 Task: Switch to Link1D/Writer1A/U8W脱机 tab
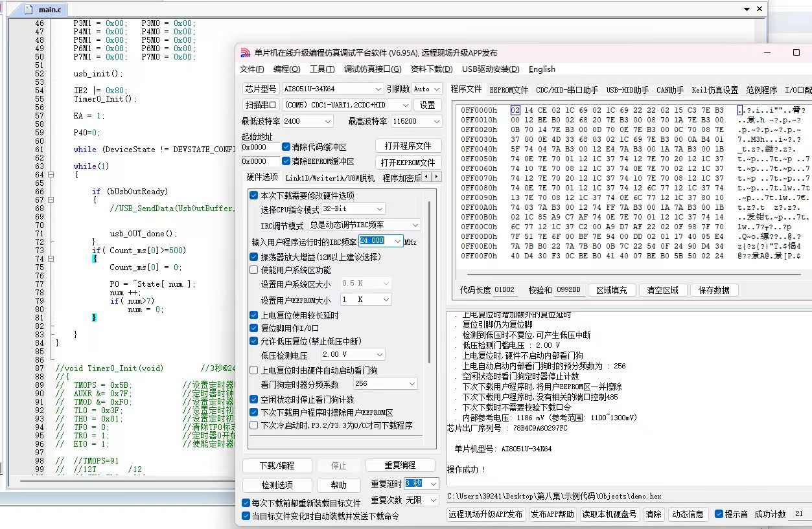330,177
